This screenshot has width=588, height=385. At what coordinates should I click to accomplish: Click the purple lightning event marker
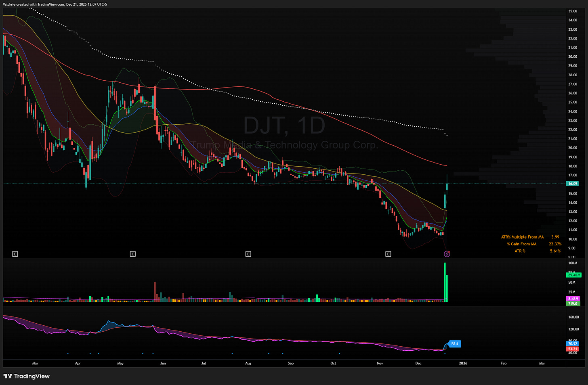[x=447, y=254]
